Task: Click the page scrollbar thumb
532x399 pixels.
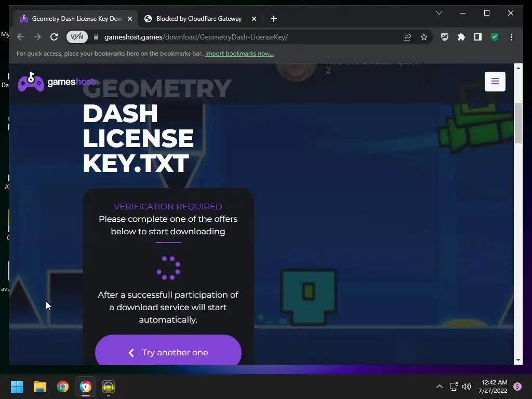Action: pos(518,123)
